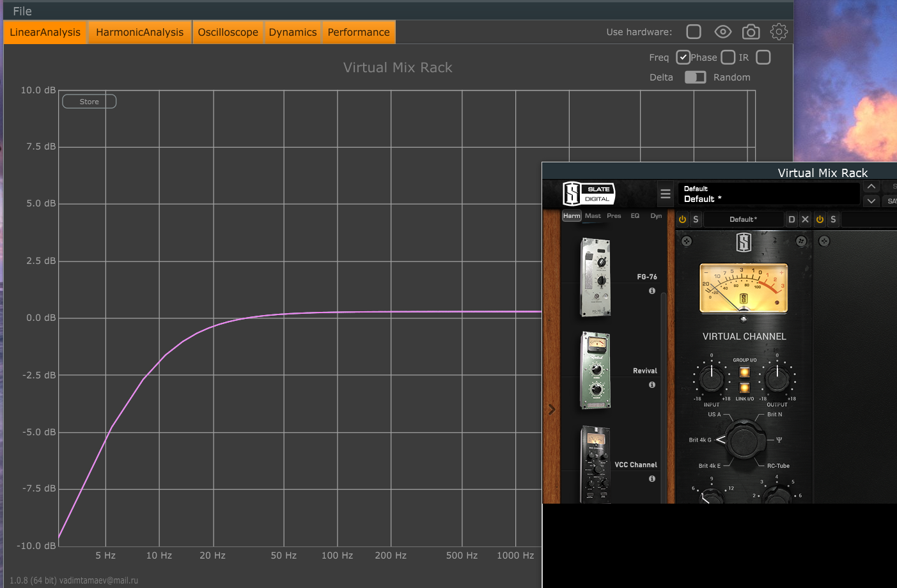Take a snapshot with the camera icon
Screen dimensions: 897x588
[751, 31]
